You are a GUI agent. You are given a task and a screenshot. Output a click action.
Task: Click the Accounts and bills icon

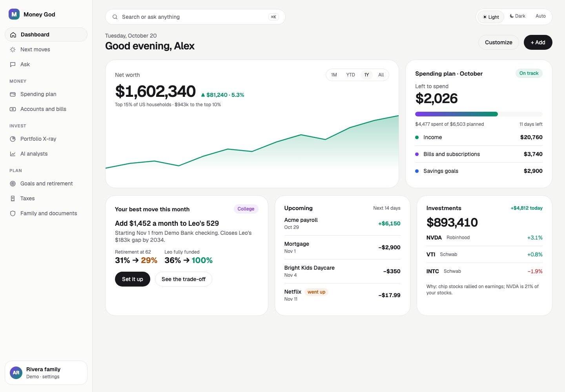click(x=13, y=109)
